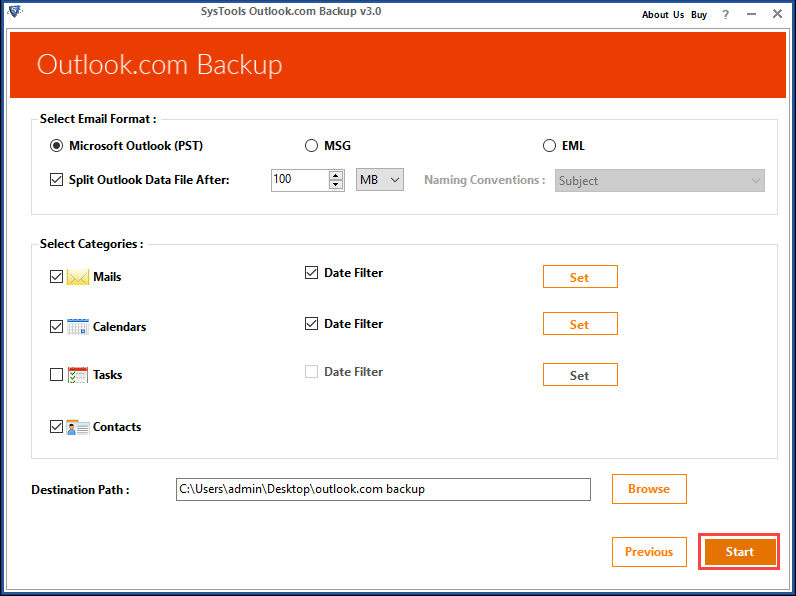796x596 pixels.
Task: Select the MSG email format
Action: pyautogui.click(x=311, y=146)
